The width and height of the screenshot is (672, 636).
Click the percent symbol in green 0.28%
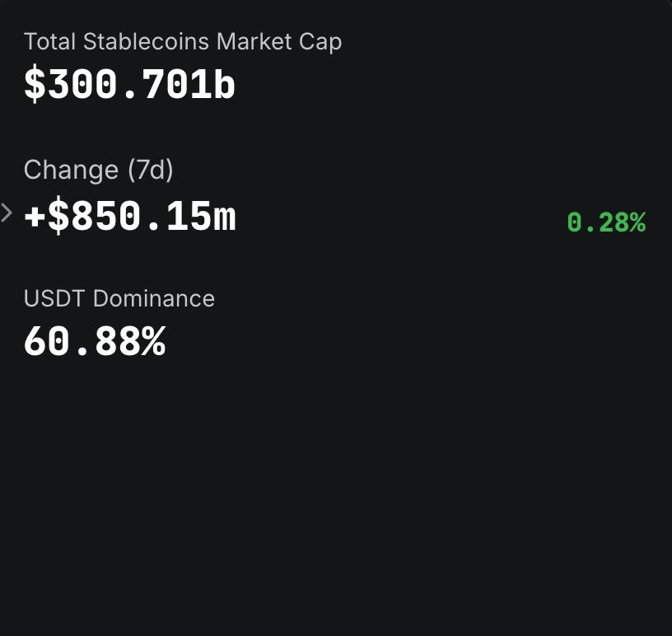point(638,222)
